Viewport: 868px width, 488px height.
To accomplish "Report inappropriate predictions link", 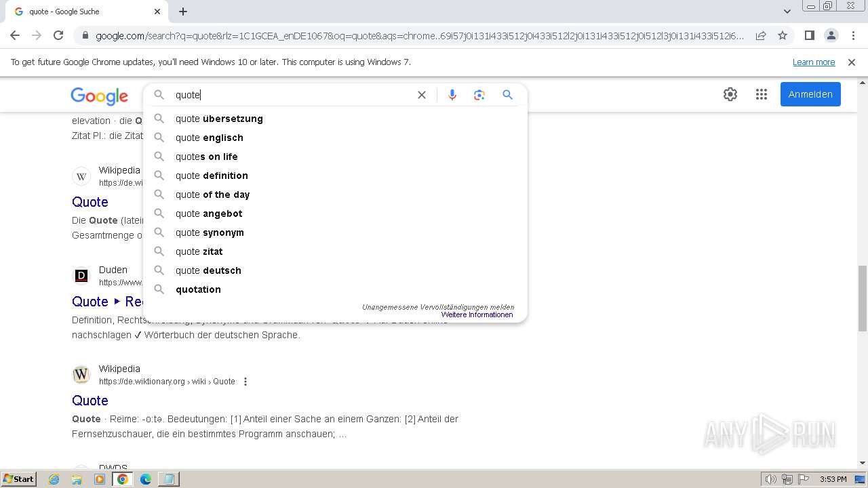I will 438,307.
